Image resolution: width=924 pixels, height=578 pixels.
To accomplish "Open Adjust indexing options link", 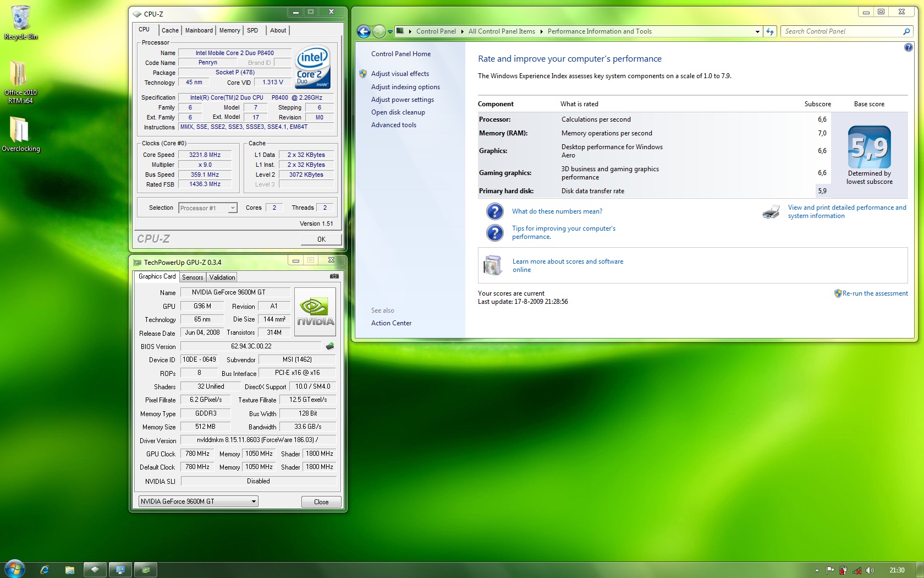I will point(405,87).
